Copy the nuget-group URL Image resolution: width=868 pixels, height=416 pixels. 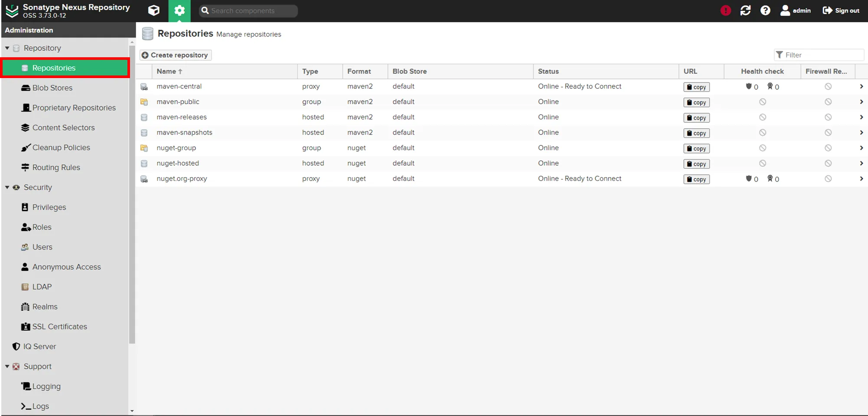(x=696, y=149)
